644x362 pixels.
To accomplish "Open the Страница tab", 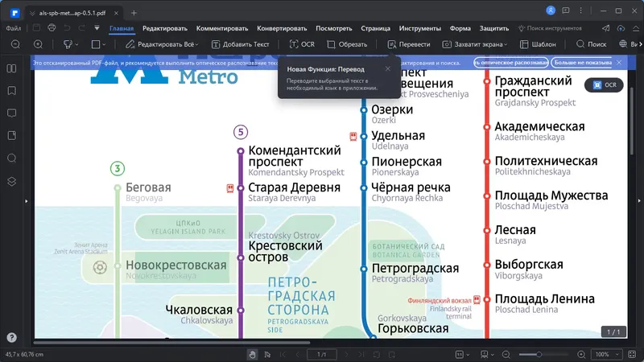I will coord(375,28).
